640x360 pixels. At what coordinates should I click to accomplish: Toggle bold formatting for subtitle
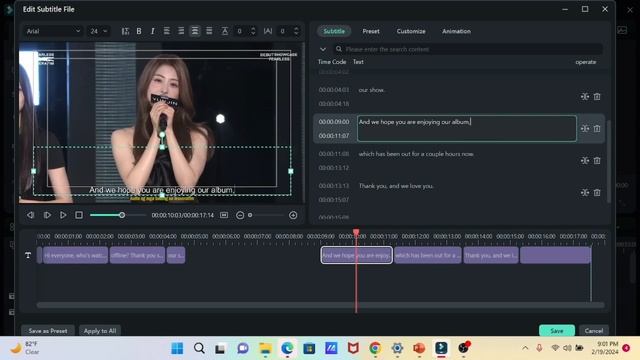coord(139,31)
